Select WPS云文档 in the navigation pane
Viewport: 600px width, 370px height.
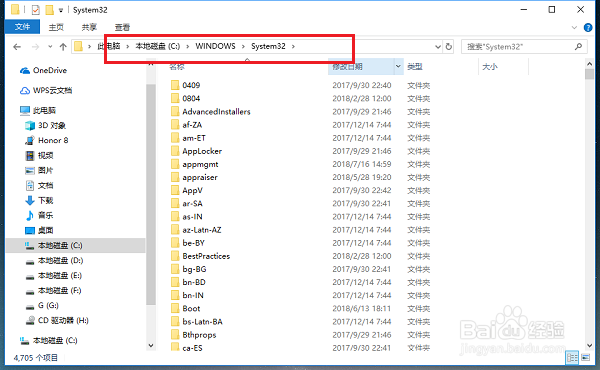tap(46, 90)
